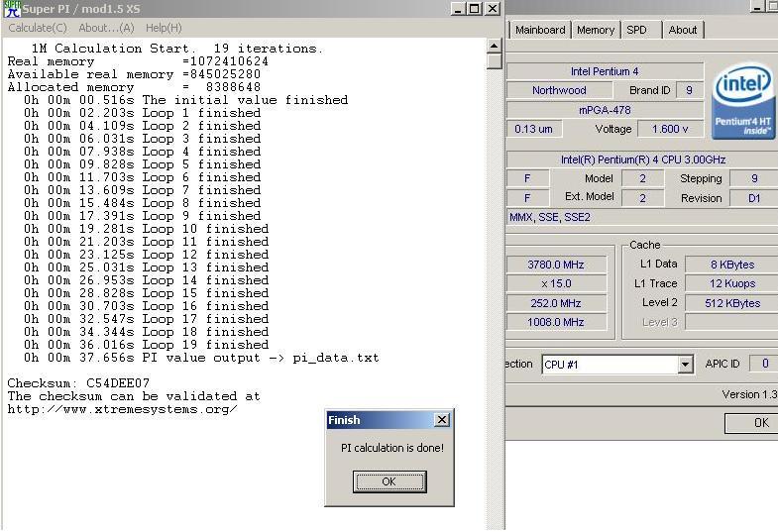Switch to the Memory tab in CPU-Z

pyautogui.click(x=596, y=30)
